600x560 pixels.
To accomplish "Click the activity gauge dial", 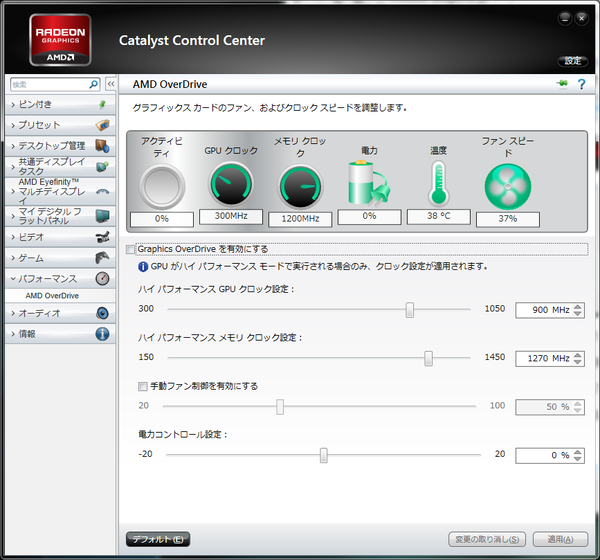I will 162,186.
